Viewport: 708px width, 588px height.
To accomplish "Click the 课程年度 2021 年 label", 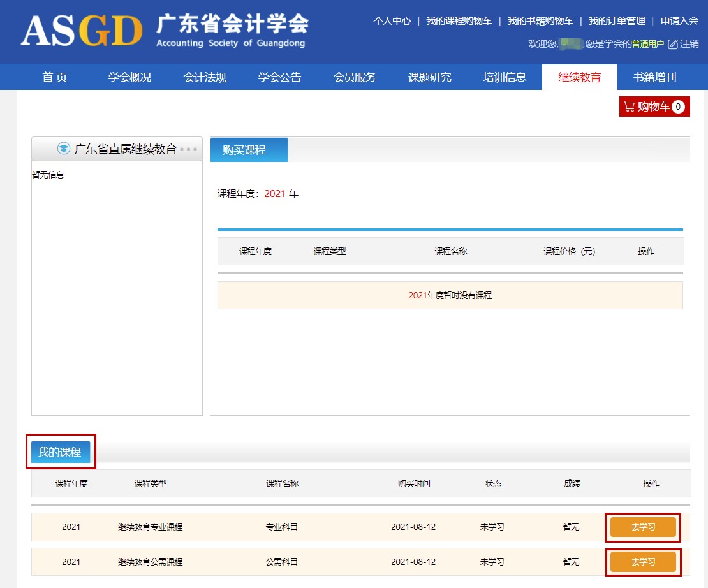I will (258, 194).
